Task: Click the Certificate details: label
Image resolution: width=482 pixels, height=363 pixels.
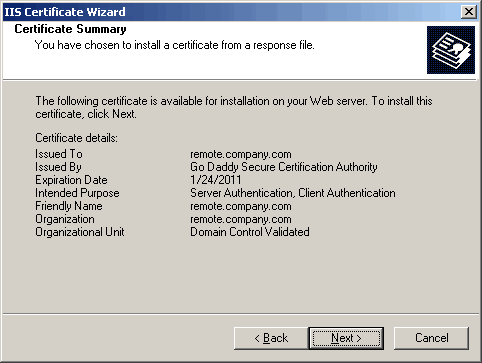Action: pos(76,138)
